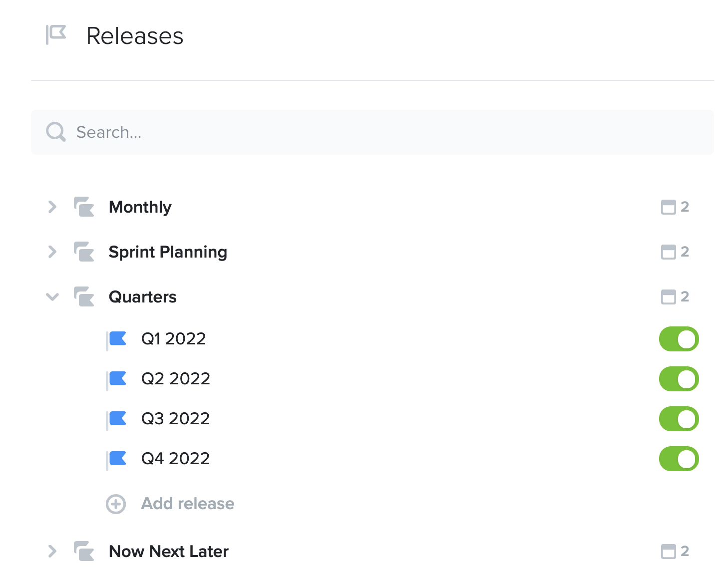Click the Releases heading text

point(135,36)
